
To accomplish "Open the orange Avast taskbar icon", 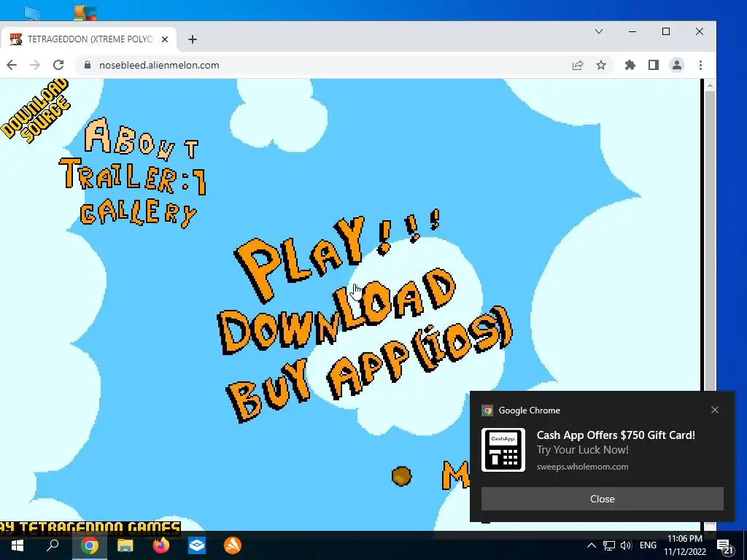I will pyautogui.click(x=233, y=545).
